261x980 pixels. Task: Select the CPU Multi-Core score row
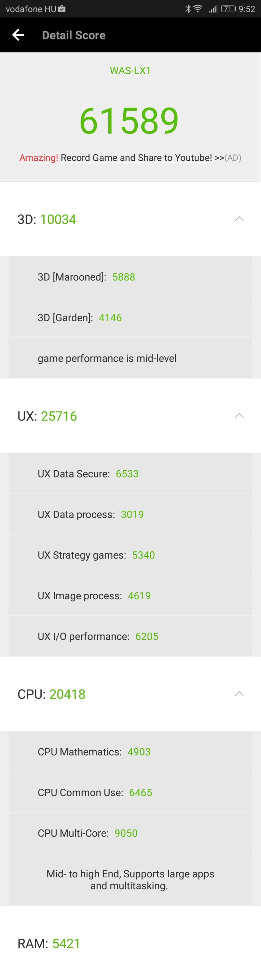pos(130,833)
